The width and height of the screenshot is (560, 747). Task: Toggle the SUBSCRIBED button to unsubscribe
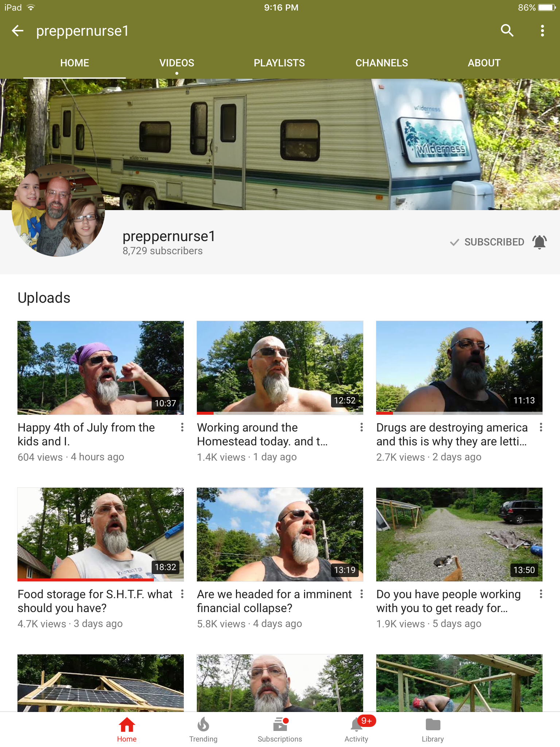487,242
